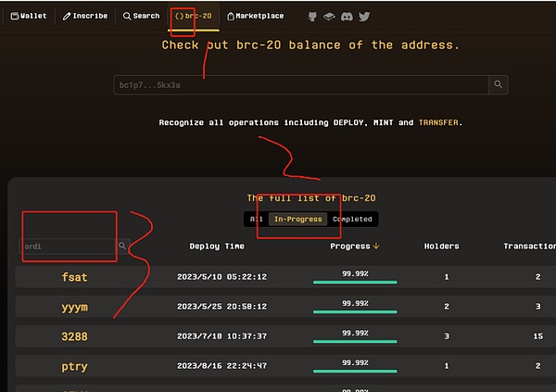Open the Inscribe page

click(x=85, y=16)
